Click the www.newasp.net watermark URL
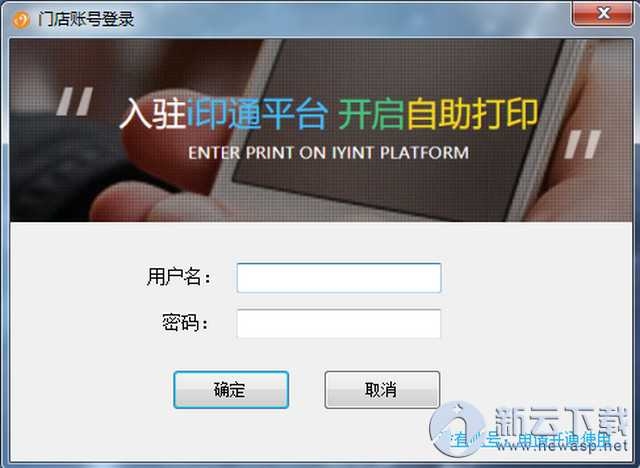Image resolution: width=640 pixels, height=468 pixels. pos(562,446)
